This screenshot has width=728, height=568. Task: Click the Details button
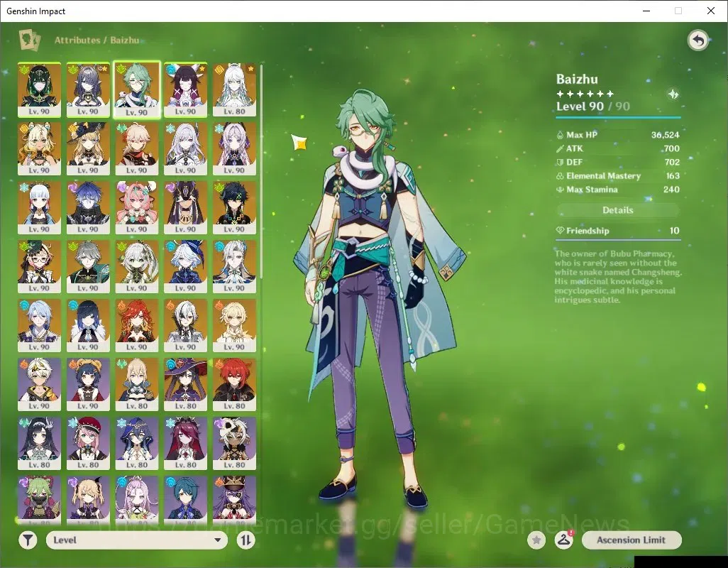[x=618, y=210]
